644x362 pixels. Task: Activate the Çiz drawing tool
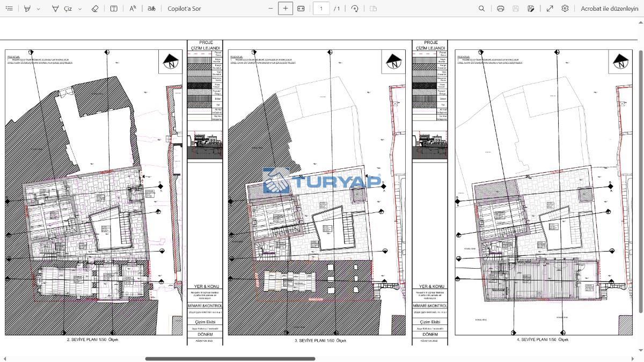62,9
